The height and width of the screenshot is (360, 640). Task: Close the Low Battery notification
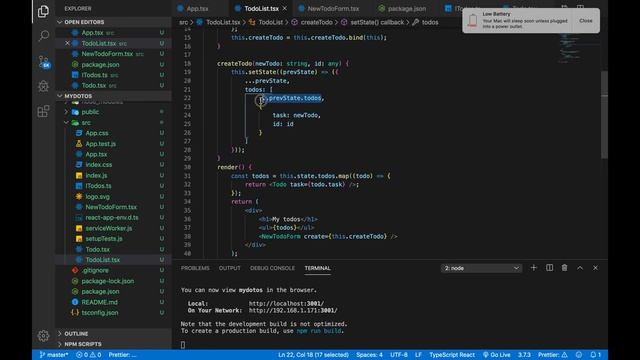tap(585, 20)
